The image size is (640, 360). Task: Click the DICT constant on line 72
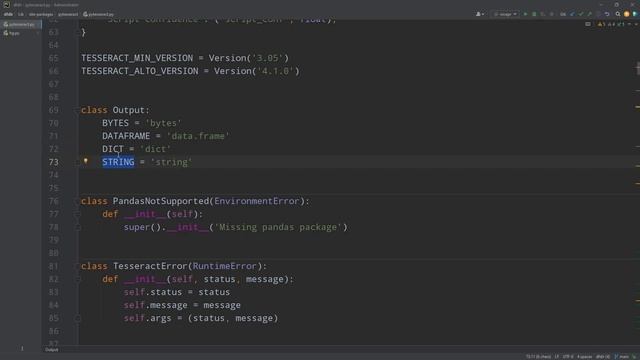click(113, 149)
